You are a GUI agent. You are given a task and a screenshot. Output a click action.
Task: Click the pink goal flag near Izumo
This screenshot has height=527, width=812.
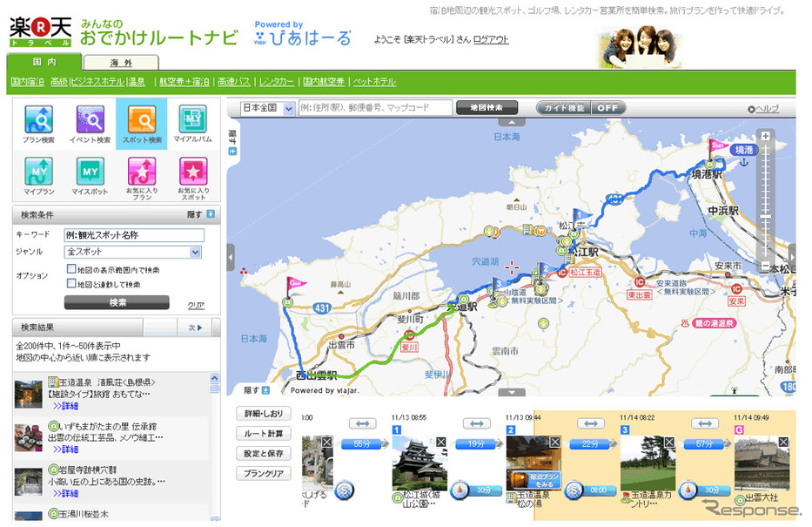pyautogui.click(x=295, y=286)
